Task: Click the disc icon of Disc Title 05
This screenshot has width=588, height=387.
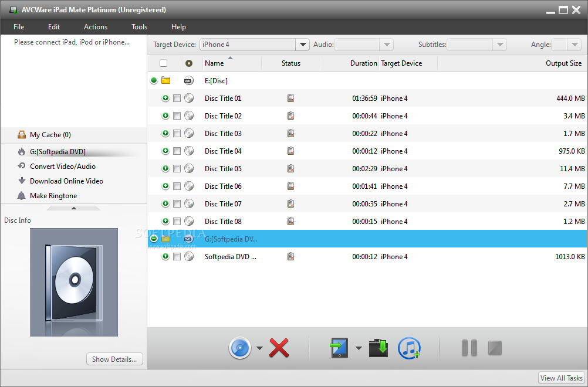Action: [x=189, y=169]
